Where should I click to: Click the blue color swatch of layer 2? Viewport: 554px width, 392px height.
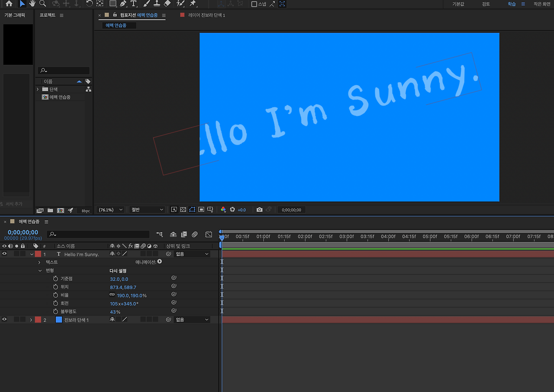59,320
